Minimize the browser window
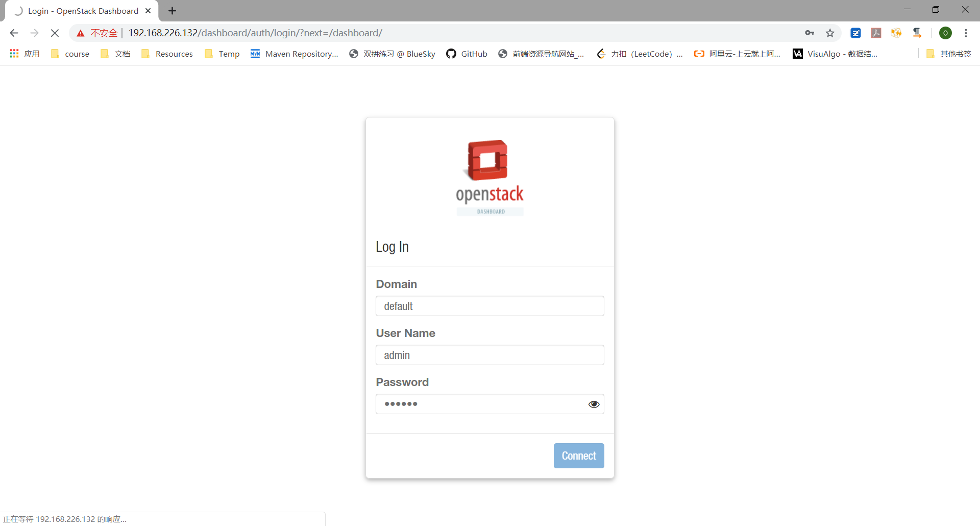Viewport: 980px width, 526px height. [x=907, y=10]
